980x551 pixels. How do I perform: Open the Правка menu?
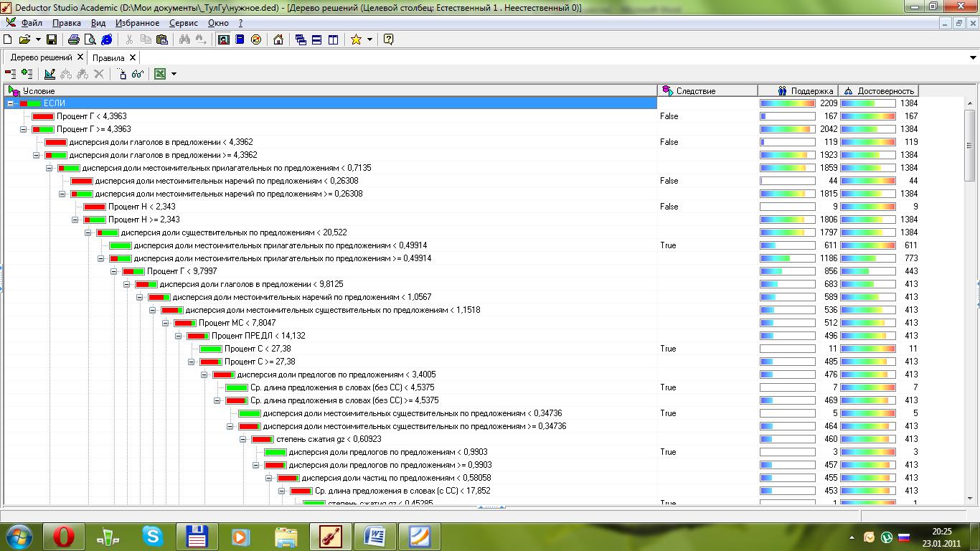[x=67, y=23]
